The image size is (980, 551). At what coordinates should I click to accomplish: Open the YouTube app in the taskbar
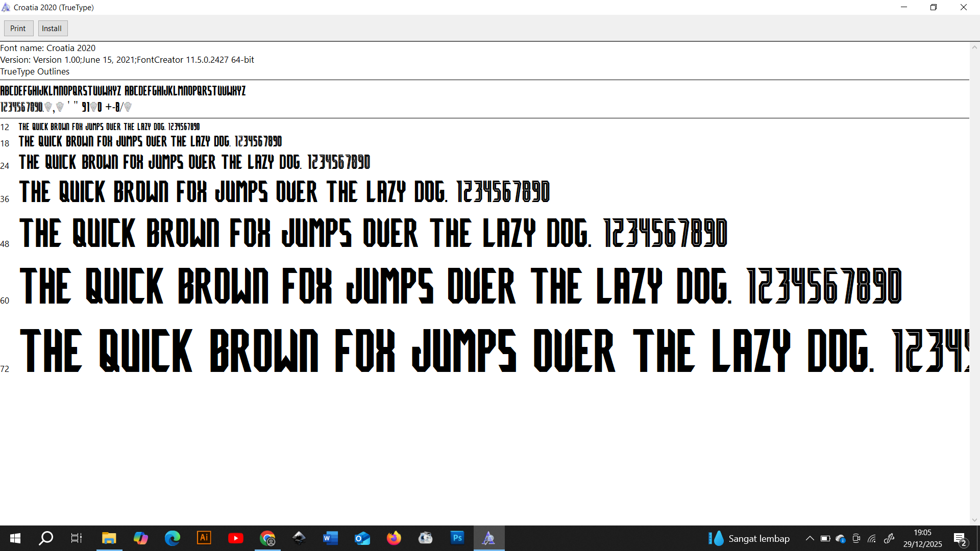click(235, 538)
